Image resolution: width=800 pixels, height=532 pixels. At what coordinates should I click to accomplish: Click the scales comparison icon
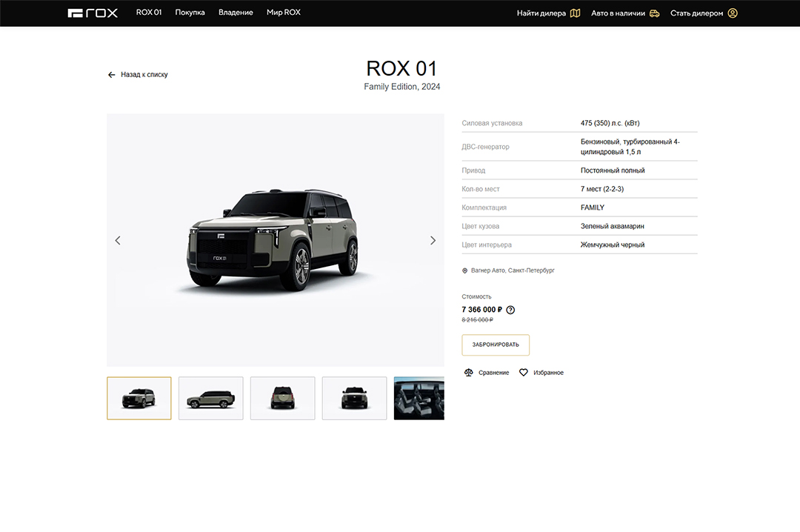[x=468, y=373]
